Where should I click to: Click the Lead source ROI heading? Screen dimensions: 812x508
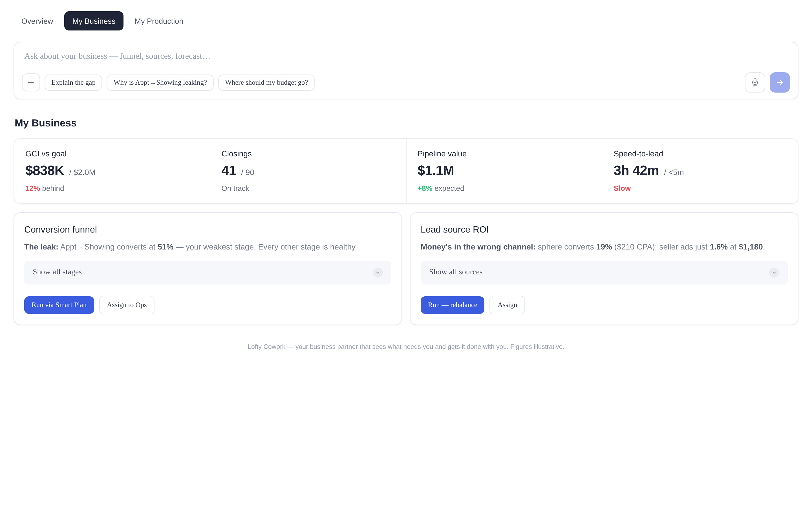point(455,230)
